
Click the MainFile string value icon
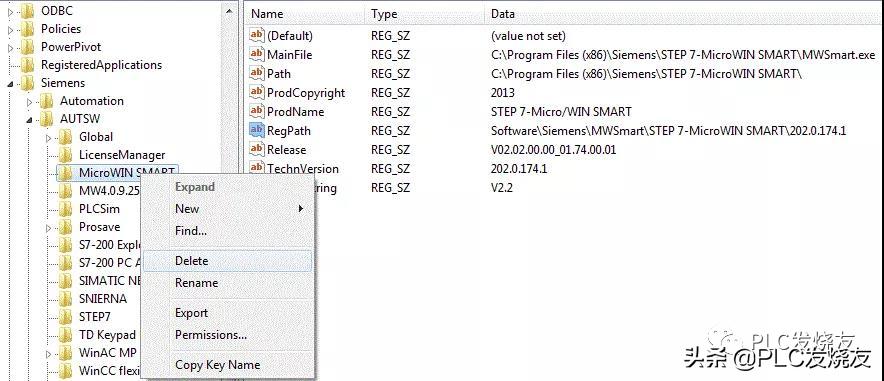pyautogui.click(x=257, y=55)
